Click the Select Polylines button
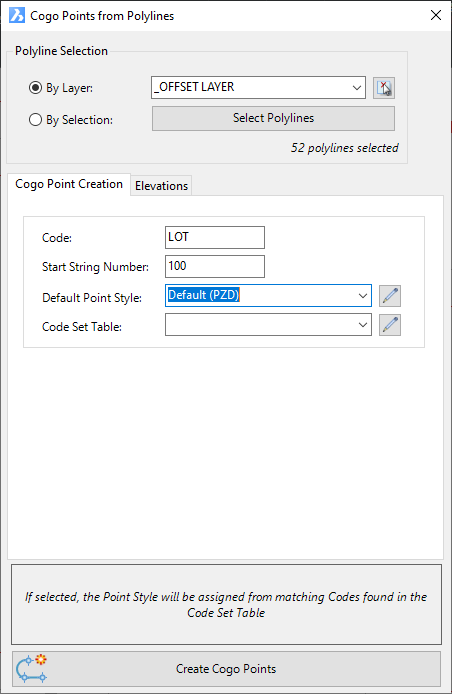452x694 pixels. coord(274,118)
